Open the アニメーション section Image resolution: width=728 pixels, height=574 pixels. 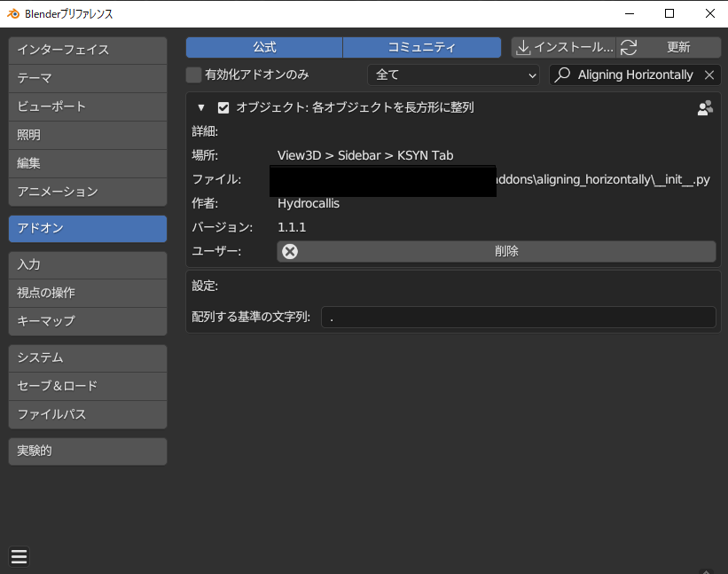click(x=88, y=192)
